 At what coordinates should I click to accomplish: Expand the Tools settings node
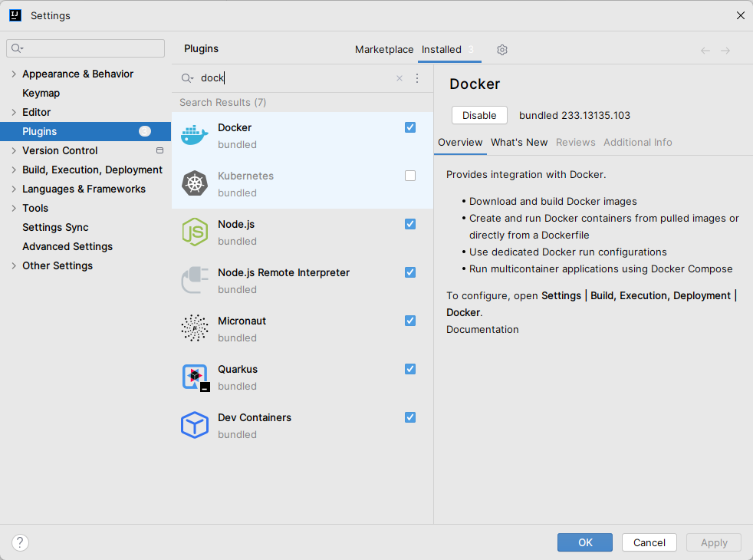coord(14,209)
